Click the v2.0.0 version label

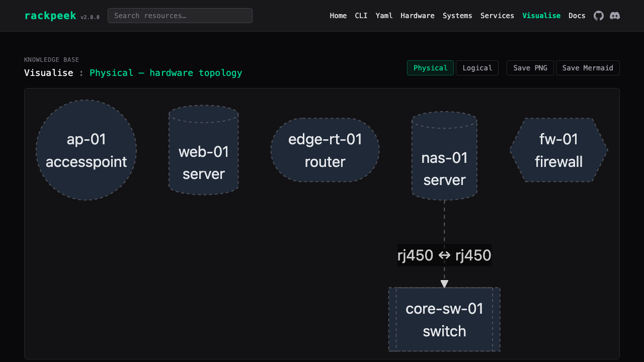(x=90, y=17)
